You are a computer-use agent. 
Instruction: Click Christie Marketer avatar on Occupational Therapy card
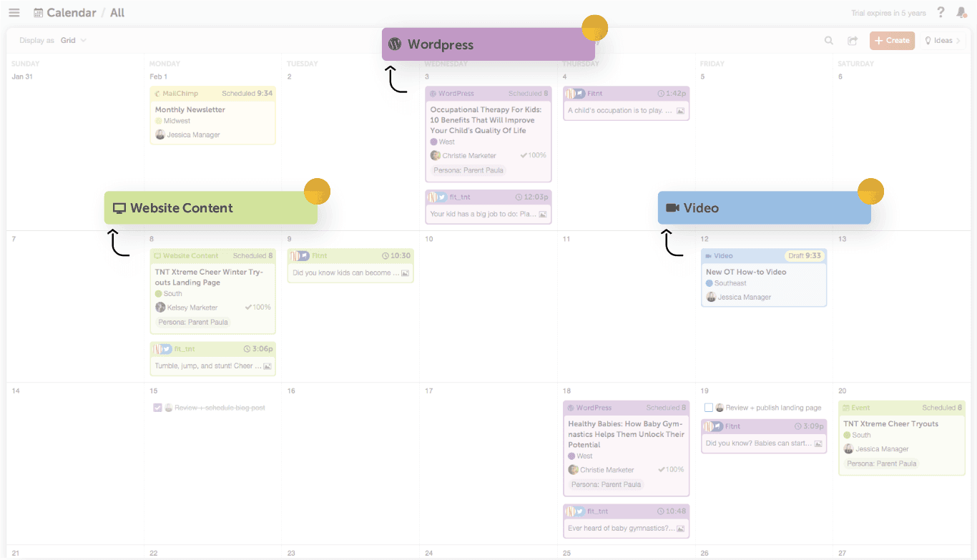click(435, 155)
